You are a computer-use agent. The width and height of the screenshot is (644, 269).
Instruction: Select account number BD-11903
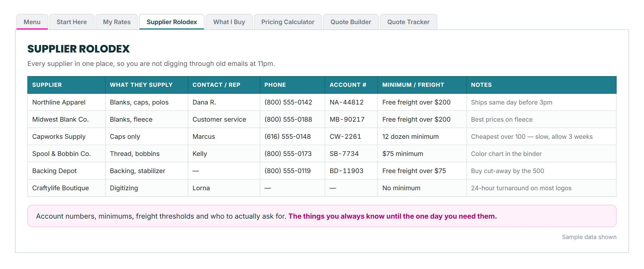coord(351,171)
